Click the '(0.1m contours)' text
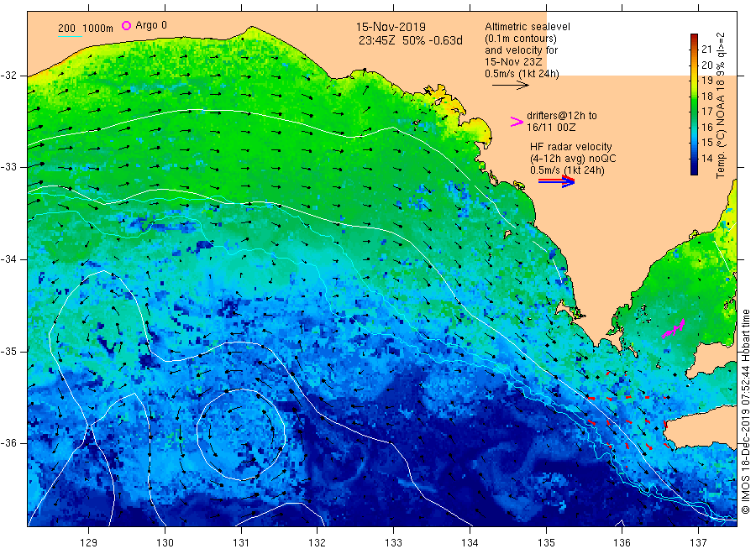The width and height of the screenshot is (756, 554). pyautogui.click(x=520, y=39)
